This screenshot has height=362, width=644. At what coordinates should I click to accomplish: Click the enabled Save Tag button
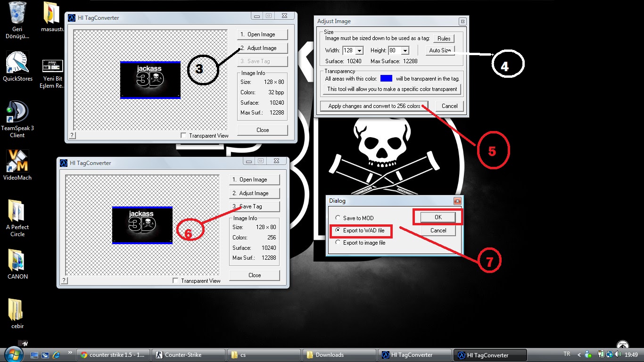tap(254, 206)
